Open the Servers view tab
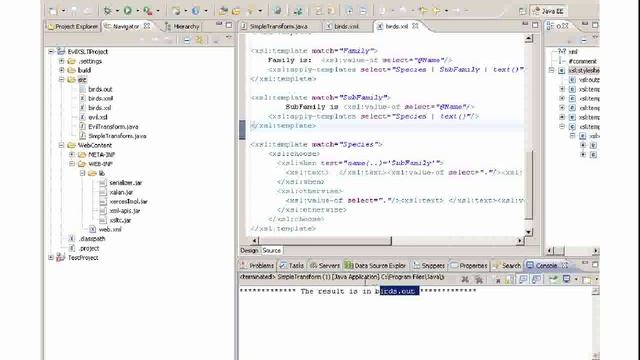Screen dimensions: 640x360 point(325,266)
